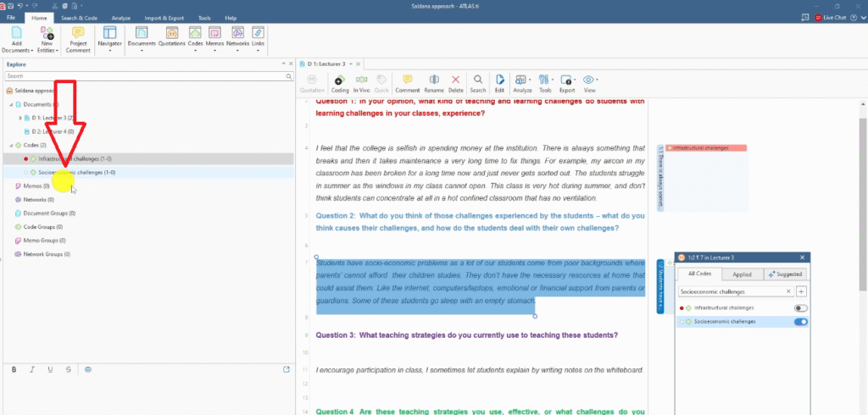868x415 pixels.
Task: Click the Suggested codes button
Action: pos(786,274)
